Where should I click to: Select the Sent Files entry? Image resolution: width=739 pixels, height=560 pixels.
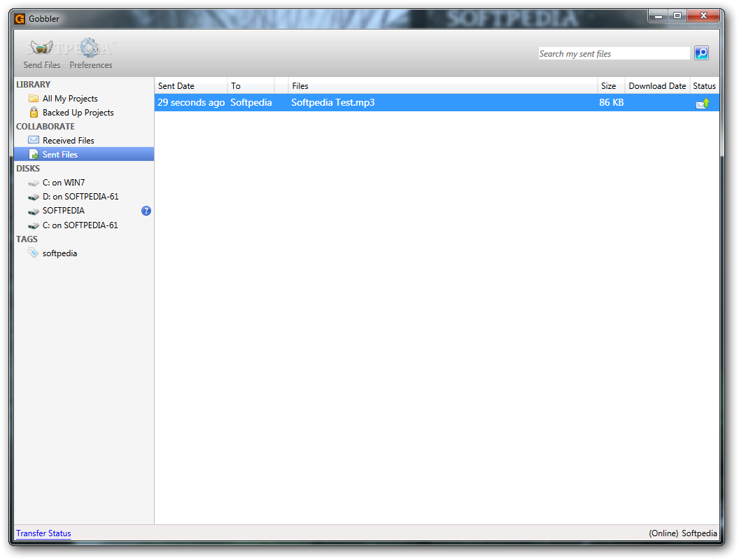pos(84,154)
